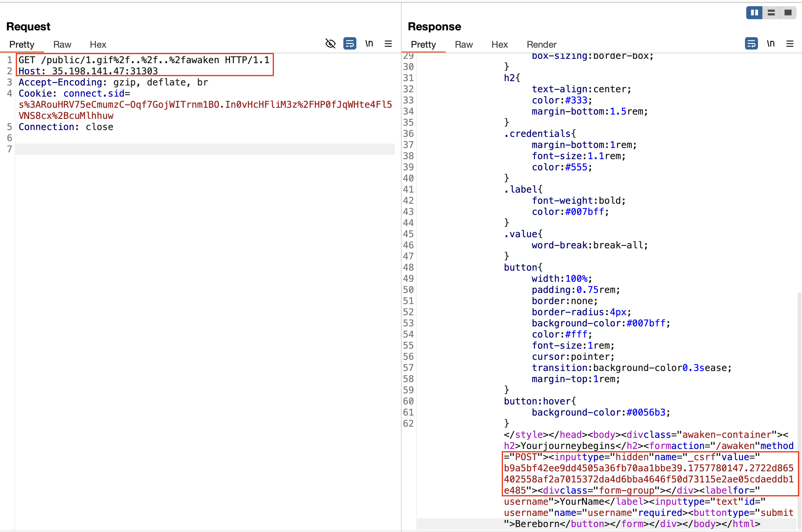Switch to the Response Hex tab
Viewport: 802px width, 532px height.
click(x=500, y=45)
